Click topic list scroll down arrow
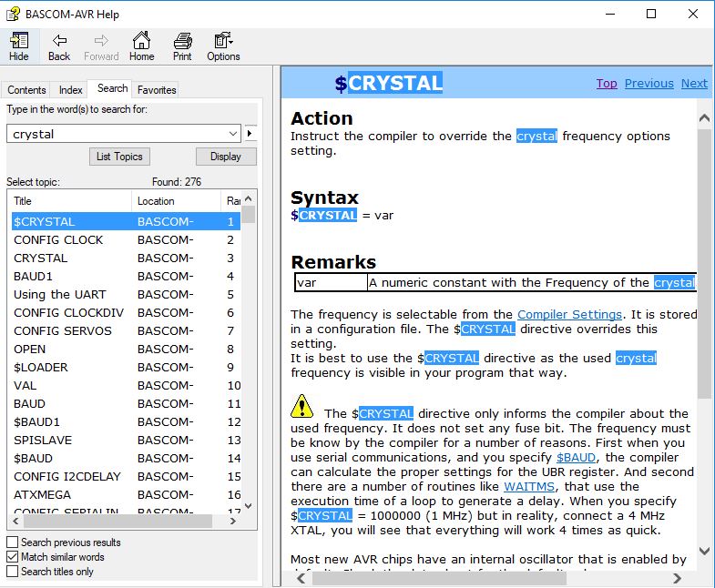 248,506
